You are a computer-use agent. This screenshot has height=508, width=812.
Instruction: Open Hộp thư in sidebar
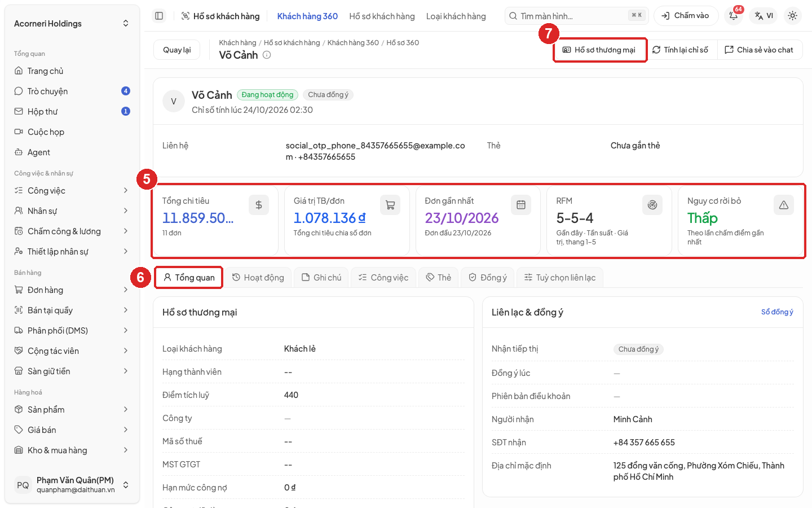click(x=72, y=112)
